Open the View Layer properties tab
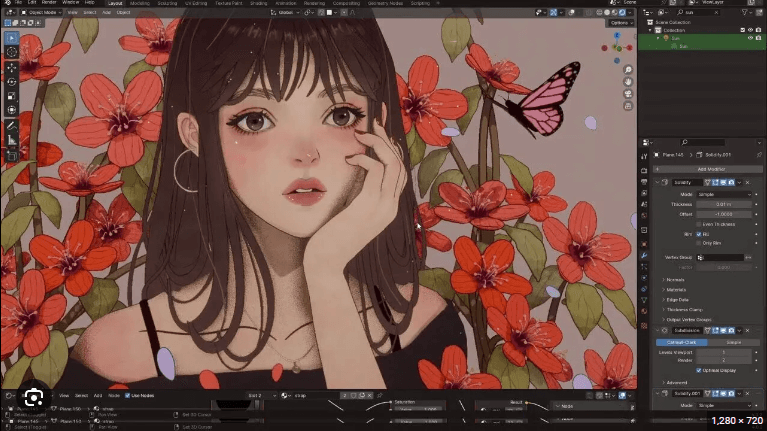The width and height of the screenshot is (767, 431). (644, 193)
